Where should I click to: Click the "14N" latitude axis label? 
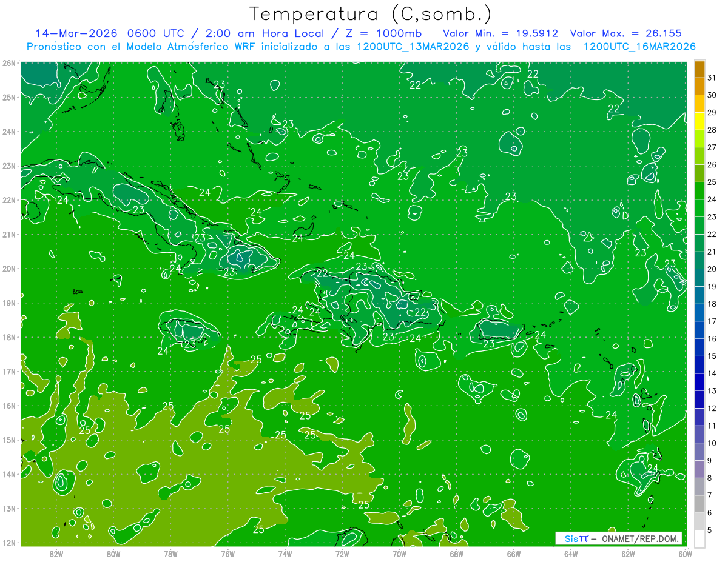8,474
